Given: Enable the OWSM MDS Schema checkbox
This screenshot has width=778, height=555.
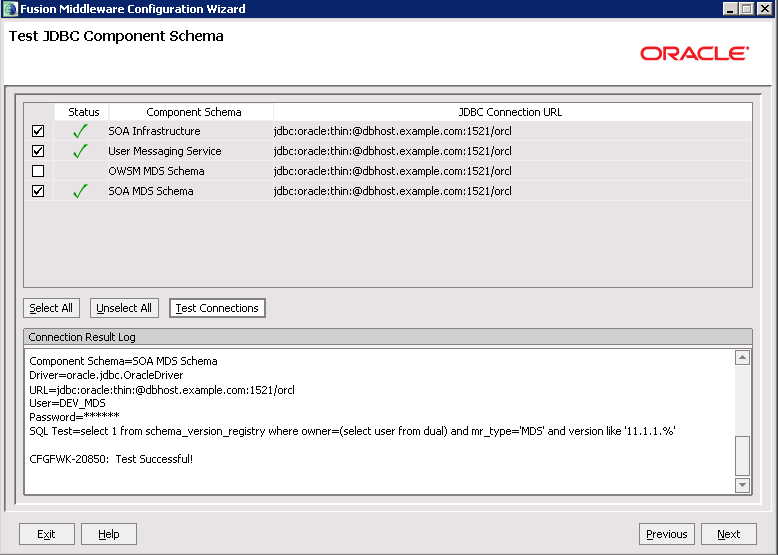Looking at the screenshot, I should click(38, 171).
